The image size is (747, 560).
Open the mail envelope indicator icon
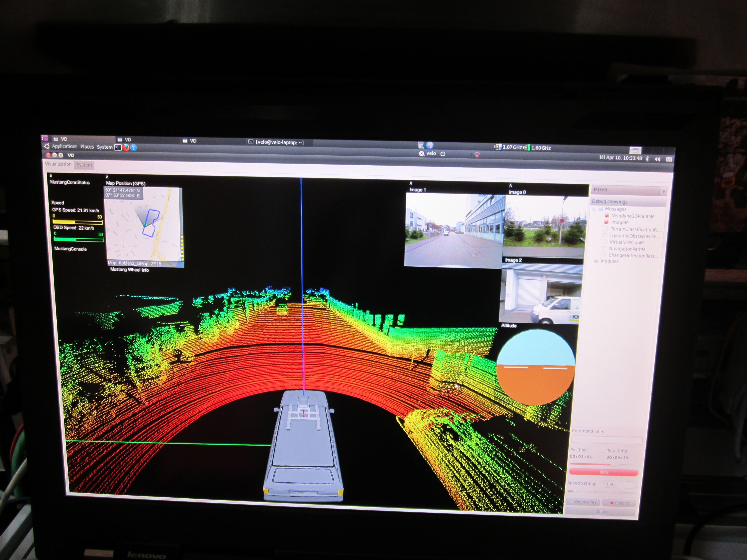[669, 159]
